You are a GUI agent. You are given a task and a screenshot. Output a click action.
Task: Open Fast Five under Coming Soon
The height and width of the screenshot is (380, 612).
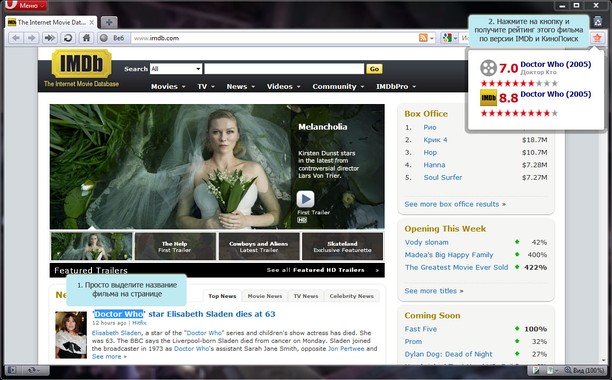coord(420,329)
